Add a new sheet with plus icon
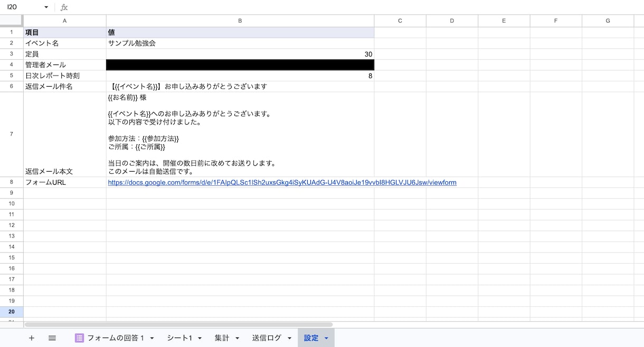This screenshot has width=644, height=347. 32,338
